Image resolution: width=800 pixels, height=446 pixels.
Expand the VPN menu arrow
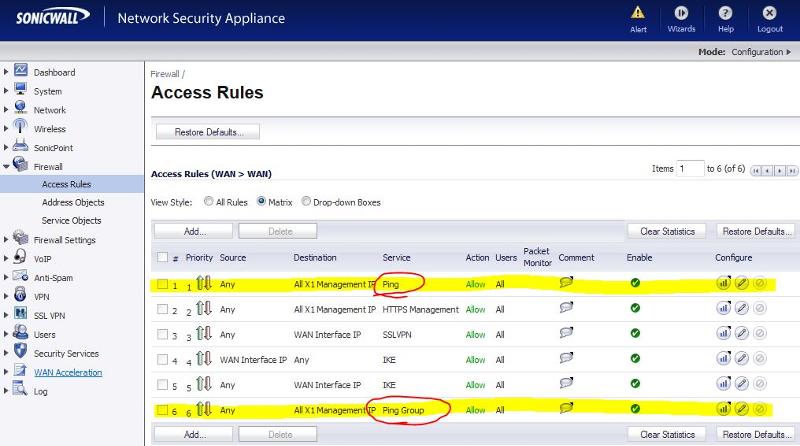tap(6, 296)
